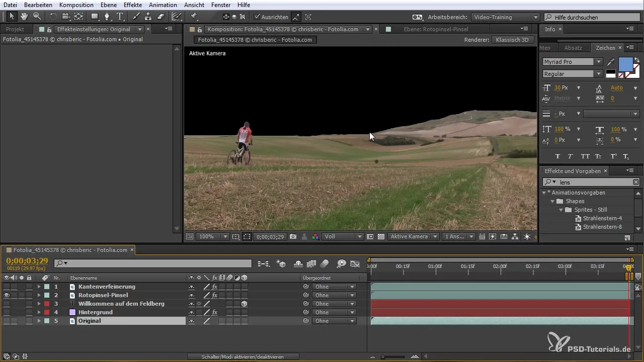Expand the Kantenverfeinerung layer properties
Screen dimensions: 644x362
pyautogui.click(x=39, y=287)
